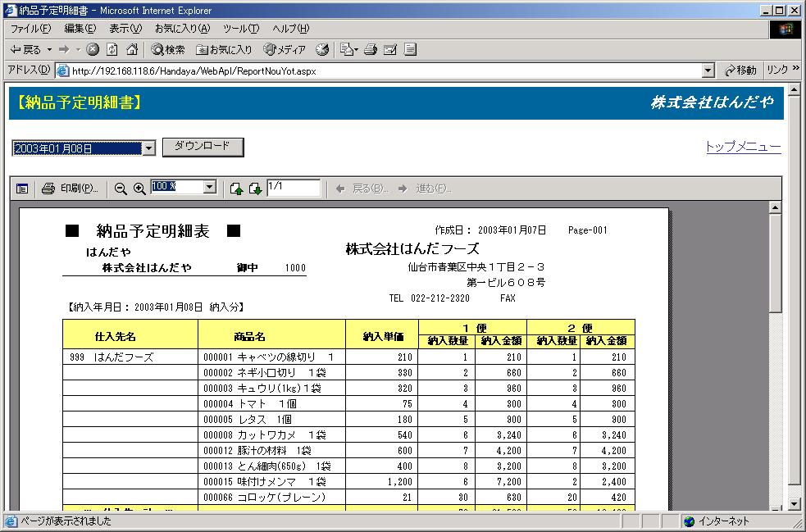806x532 pixels.
Task: Open the Forward button history dropdown arrow
Action: tap(78, 50)
